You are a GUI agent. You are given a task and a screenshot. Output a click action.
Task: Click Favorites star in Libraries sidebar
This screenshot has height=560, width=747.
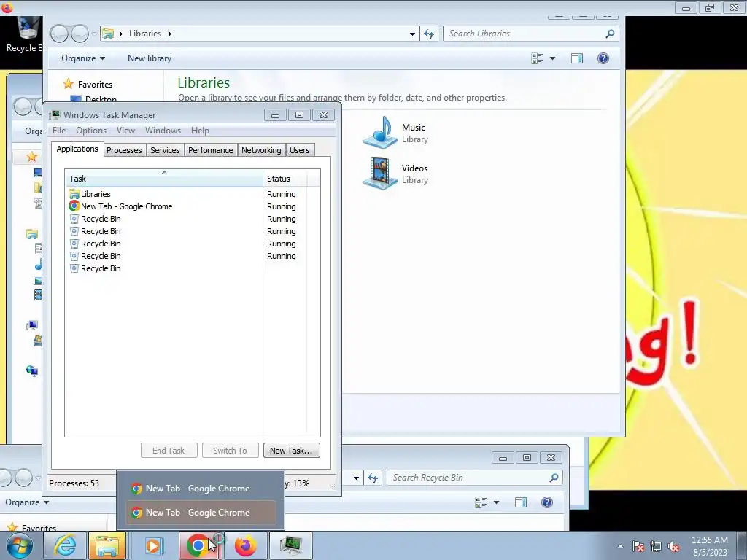coord(68,84)
